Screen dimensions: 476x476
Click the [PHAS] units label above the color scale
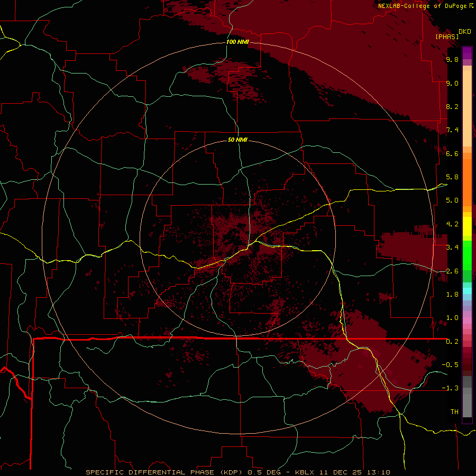447,36
